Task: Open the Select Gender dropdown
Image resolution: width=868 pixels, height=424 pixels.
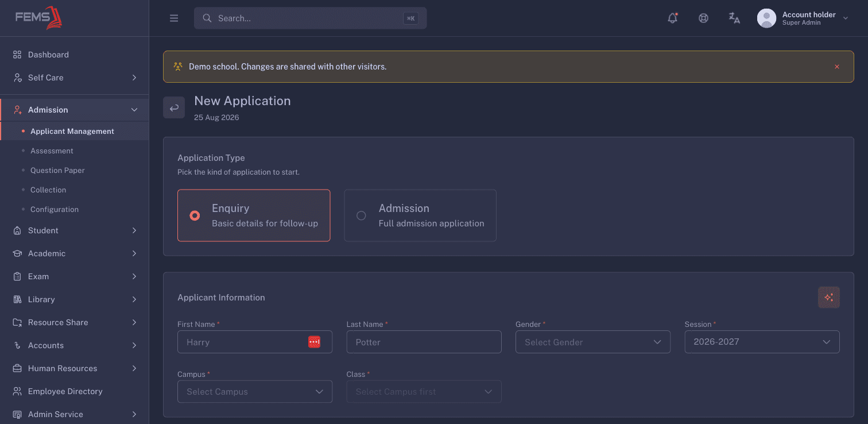Action: click(593, 342)
